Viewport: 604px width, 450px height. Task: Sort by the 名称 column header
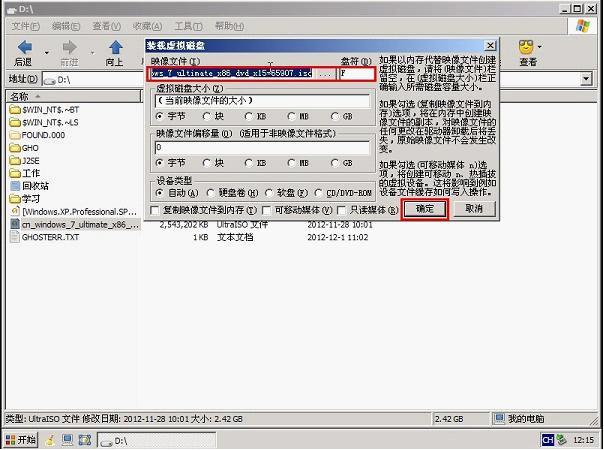click(x=74, y=96)
